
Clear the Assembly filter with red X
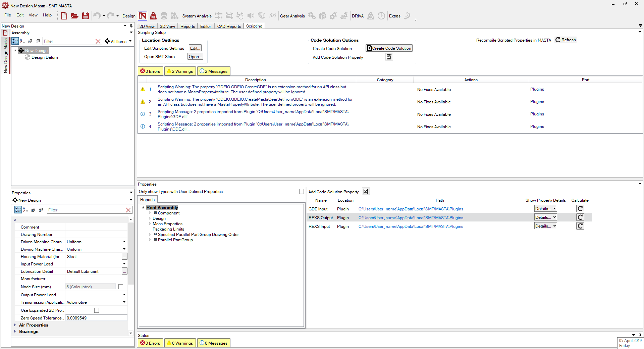point(98,41)
